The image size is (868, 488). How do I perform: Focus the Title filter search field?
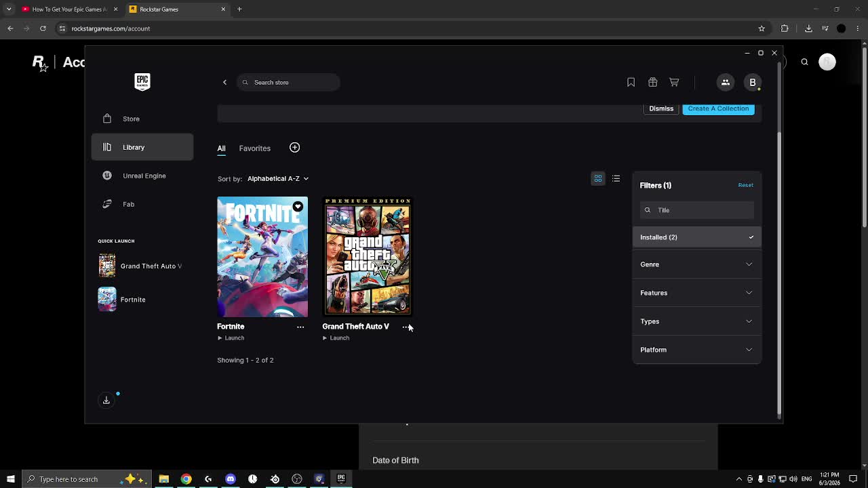[697, 210]
